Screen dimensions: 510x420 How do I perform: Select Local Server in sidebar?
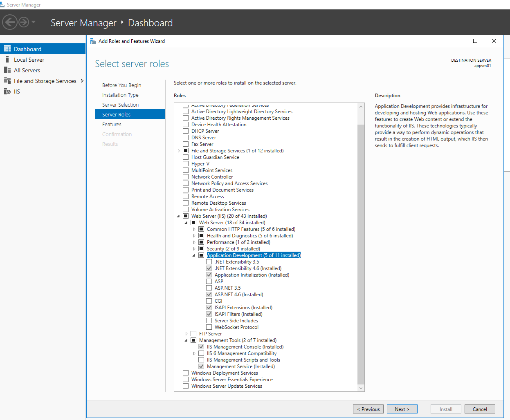click(29, 59)
